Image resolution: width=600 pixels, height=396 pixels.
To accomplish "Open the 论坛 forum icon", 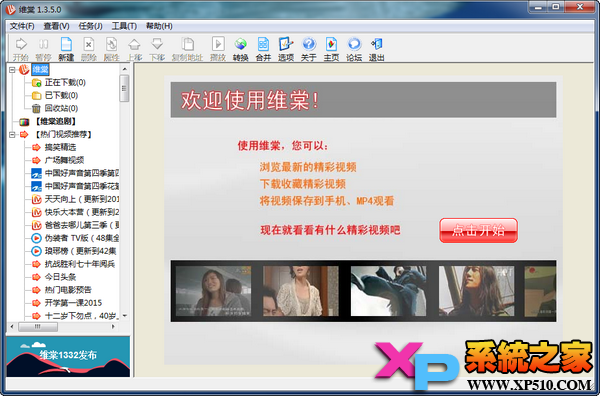I will [354, 49].
